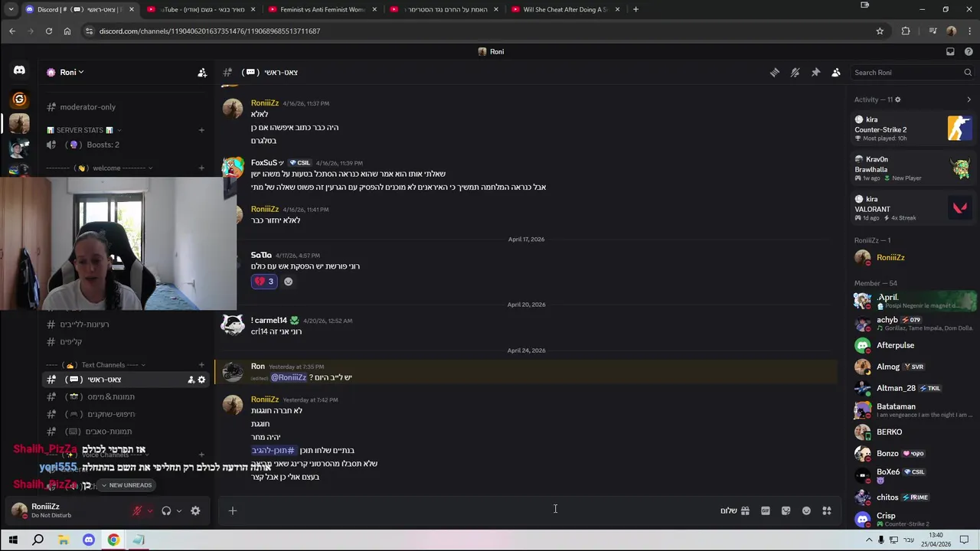The width and height of the screenshot is (980, 551).
Task: Toggle headphones deafen in user panel
Action: click(166, 510)
